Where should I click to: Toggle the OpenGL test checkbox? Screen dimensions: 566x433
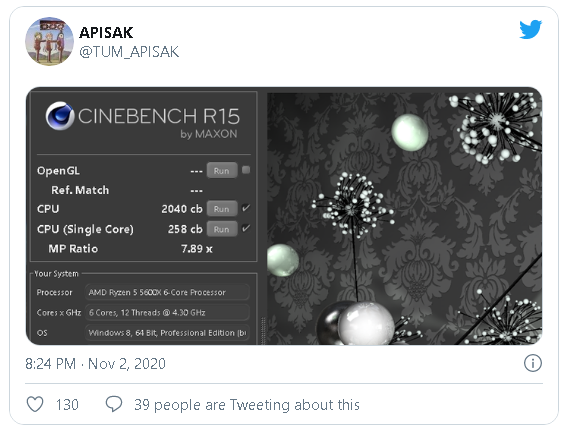click(x=246, y=170)
